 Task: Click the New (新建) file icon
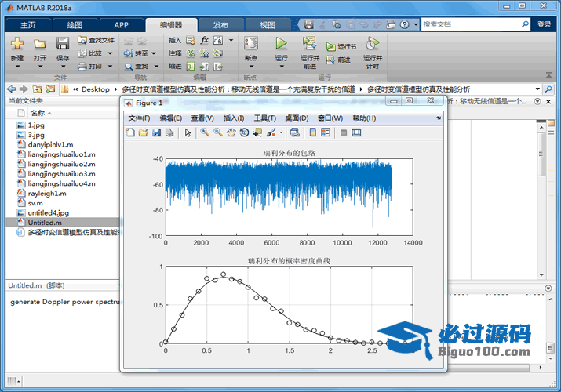(x=17, y=43)
